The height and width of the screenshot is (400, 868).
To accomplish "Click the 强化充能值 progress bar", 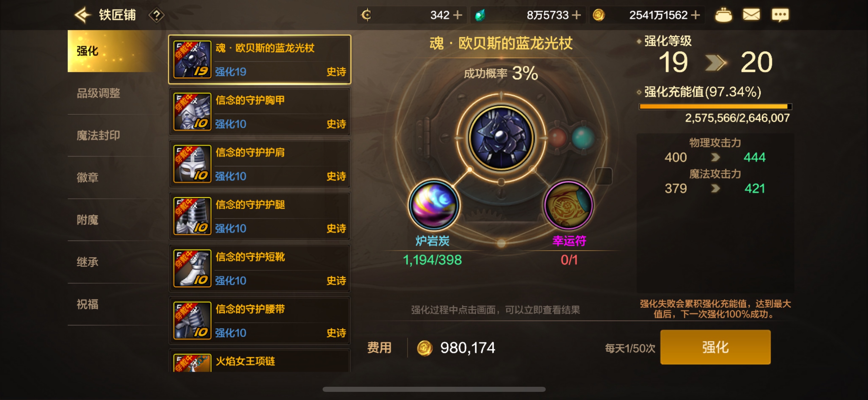I will click(715, 107).
